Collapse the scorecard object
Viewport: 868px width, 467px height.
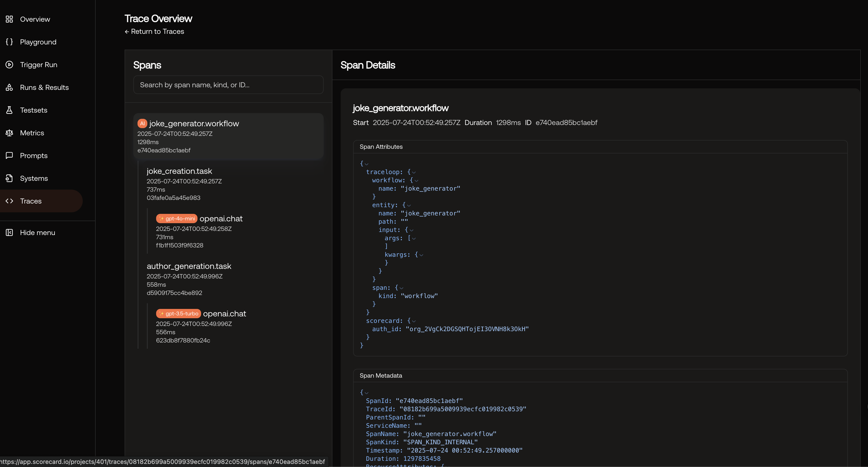tap(414, 321)
